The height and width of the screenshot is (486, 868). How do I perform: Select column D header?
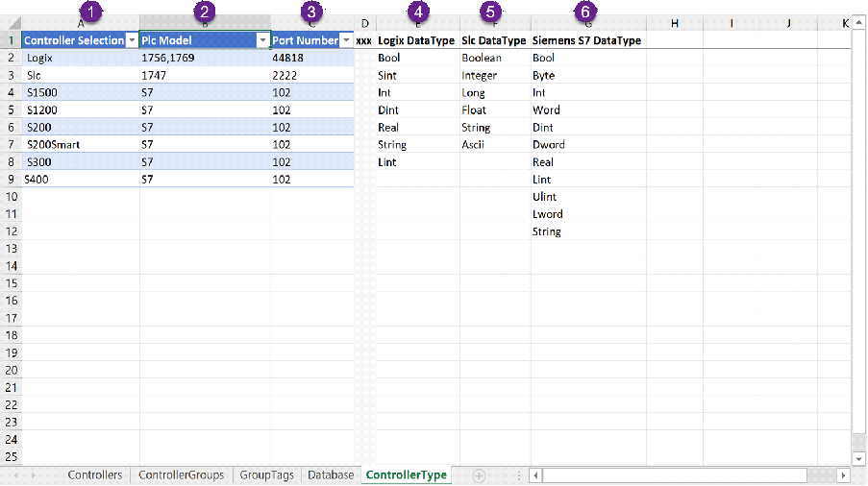(365, 23)
